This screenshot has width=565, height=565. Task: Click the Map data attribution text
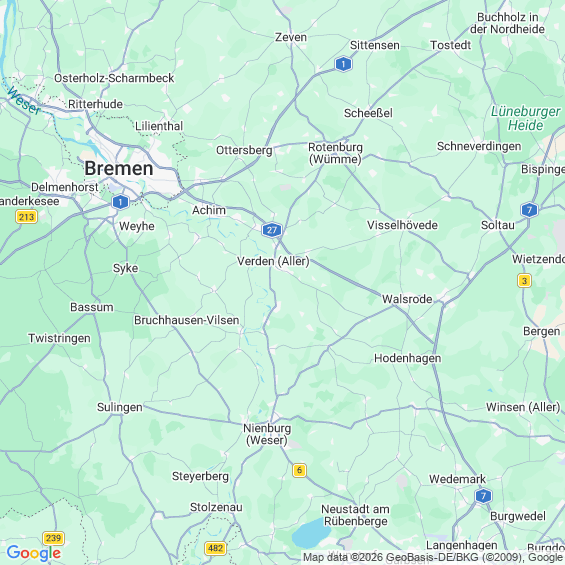click(x=433, y=557)
